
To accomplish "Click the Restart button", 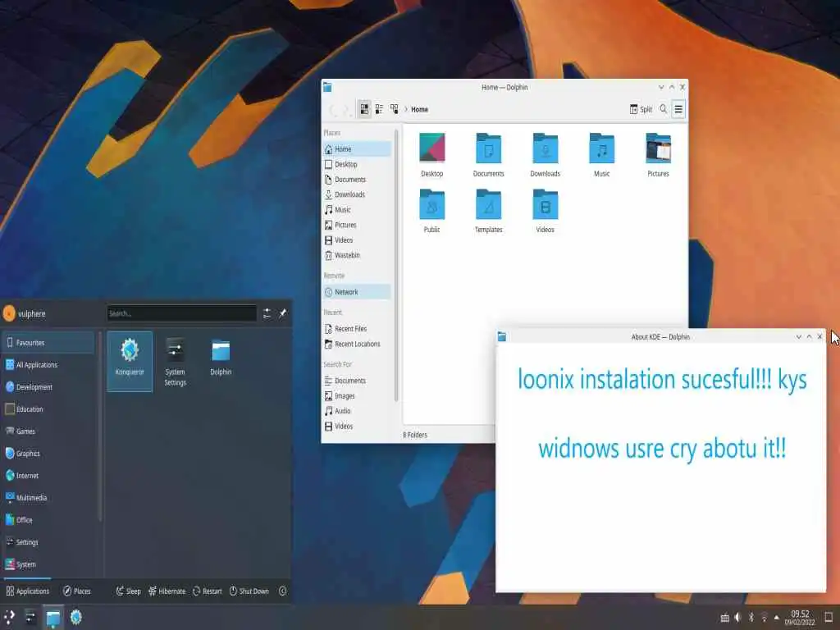I will [207, 591].
